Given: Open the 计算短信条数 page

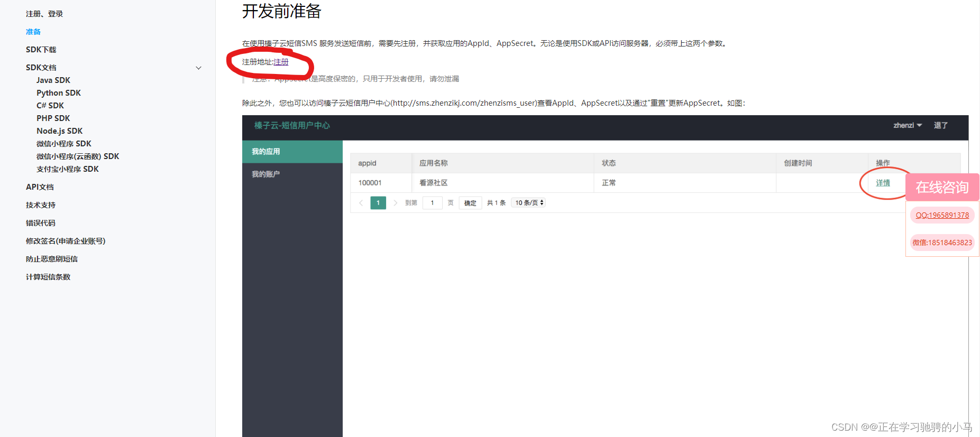Looking at the screenshot, I should (48, 277).
